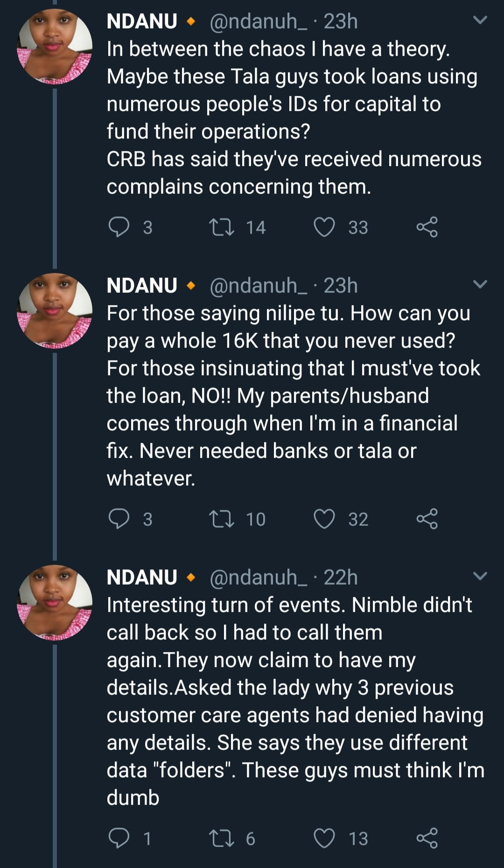Image resolution: width=504 pixels, height=868 pixels.
Task: Like the tweet about CRB complaints
Action: (x=324, y=227)
